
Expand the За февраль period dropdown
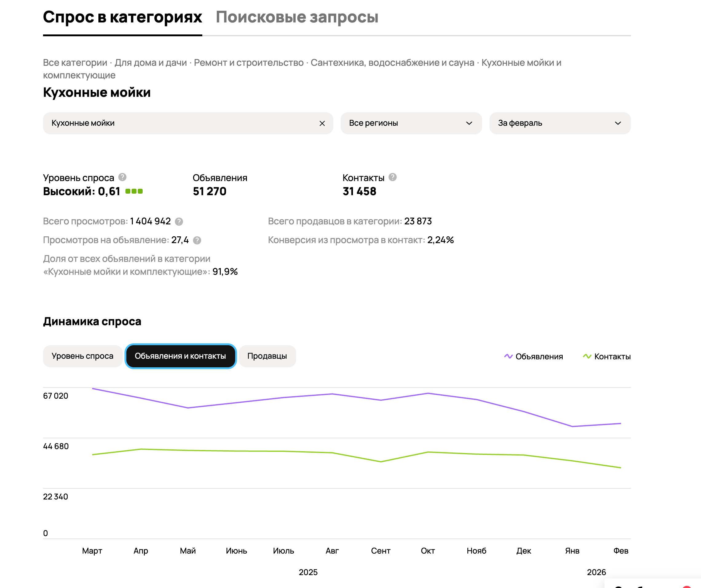[560, 124]
